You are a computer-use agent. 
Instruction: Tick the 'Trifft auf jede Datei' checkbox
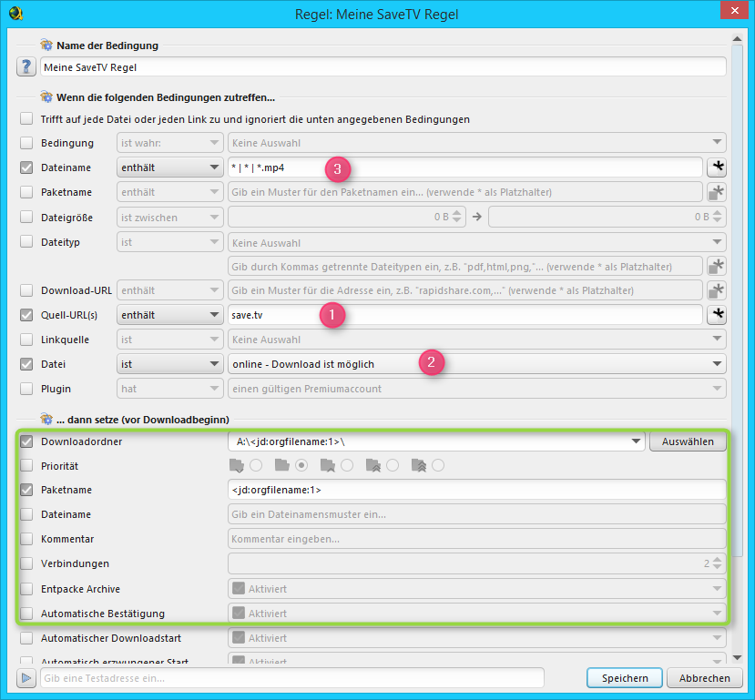click(26, 119)
